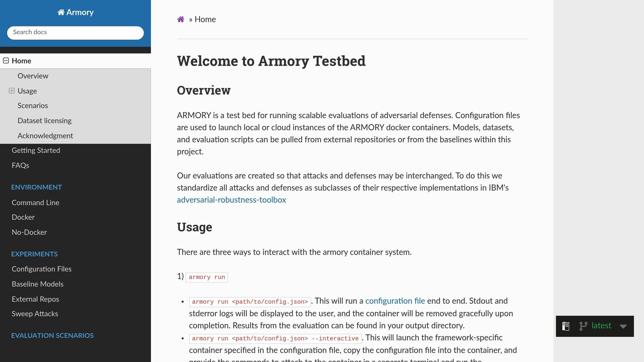Viewport: 644px width, 362px height.
Task: Click the Welcome to Armory Testbed heading
Action: tap(271, 61)
